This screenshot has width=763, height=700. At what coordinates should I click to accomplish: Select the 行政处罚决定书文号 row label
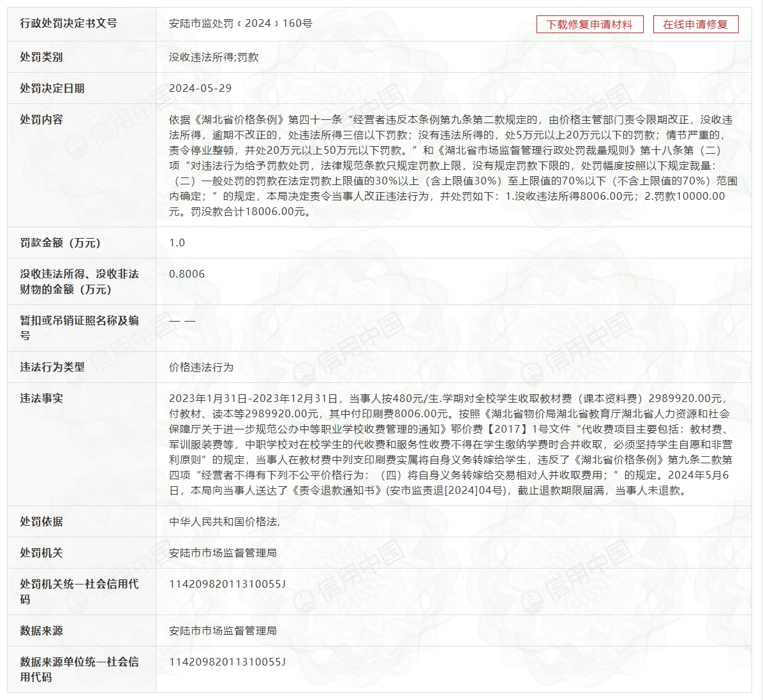click(x=69, y=24)
